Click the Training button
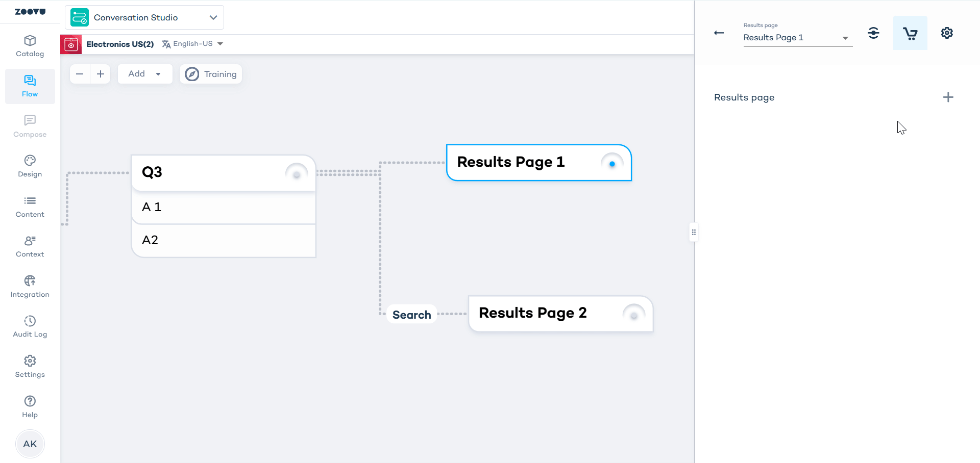 (211, 74)
